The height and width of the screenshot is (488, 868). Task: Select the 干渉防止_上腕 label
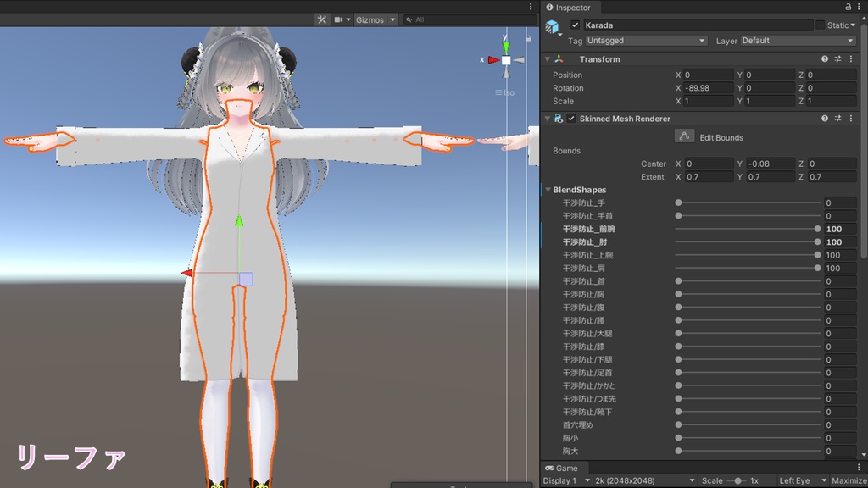pos(587,255)
